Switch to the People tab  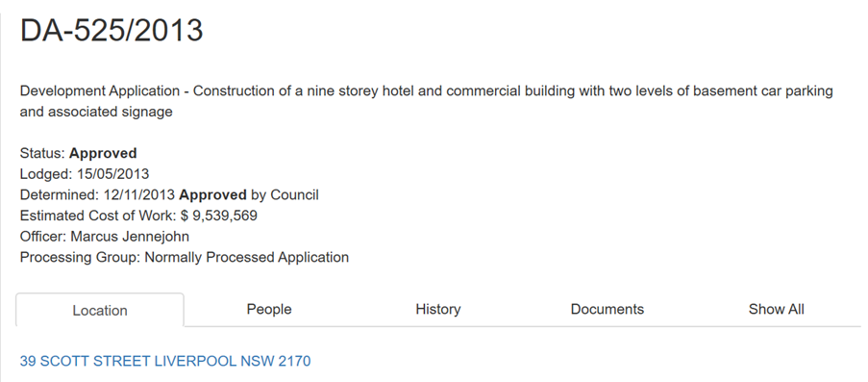click(x=269, y=310)
